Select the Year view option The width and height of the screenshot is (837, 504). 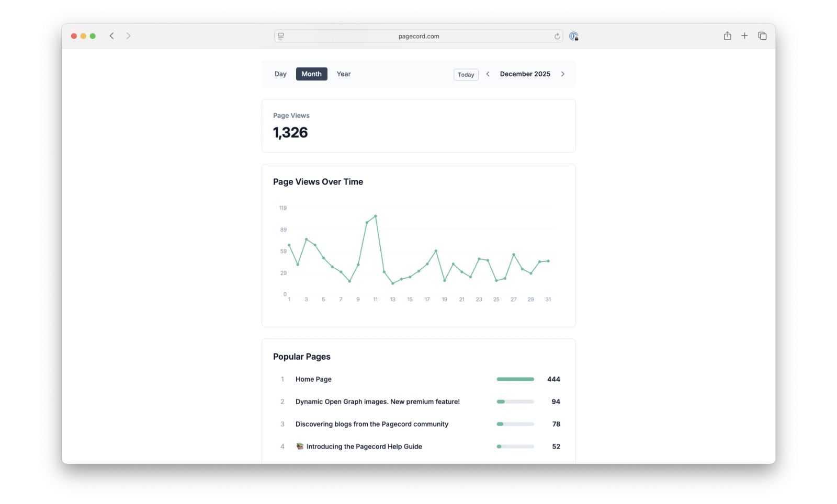[x=344, y=74]
